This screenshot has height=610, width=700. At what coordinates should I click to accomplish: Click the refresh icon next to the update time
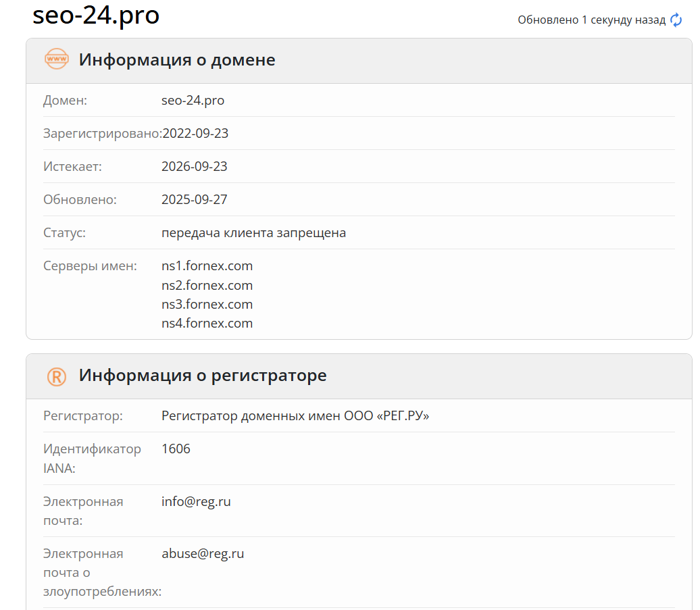pyautogui.click(x=676, y=20)
